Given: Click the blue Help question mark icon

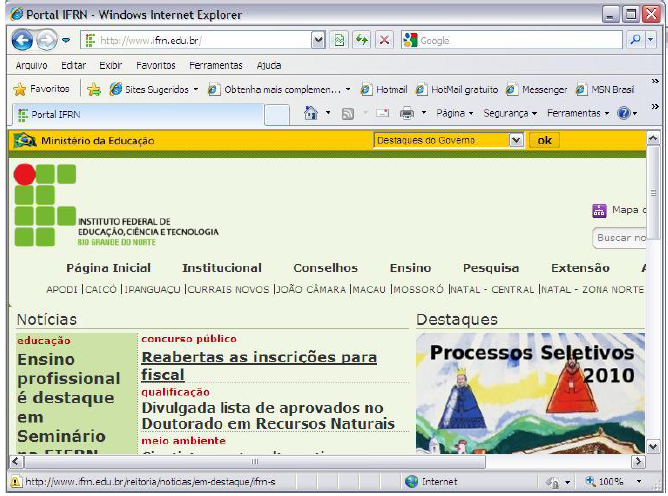Looking at the screenshot, I should coord(624,113).
